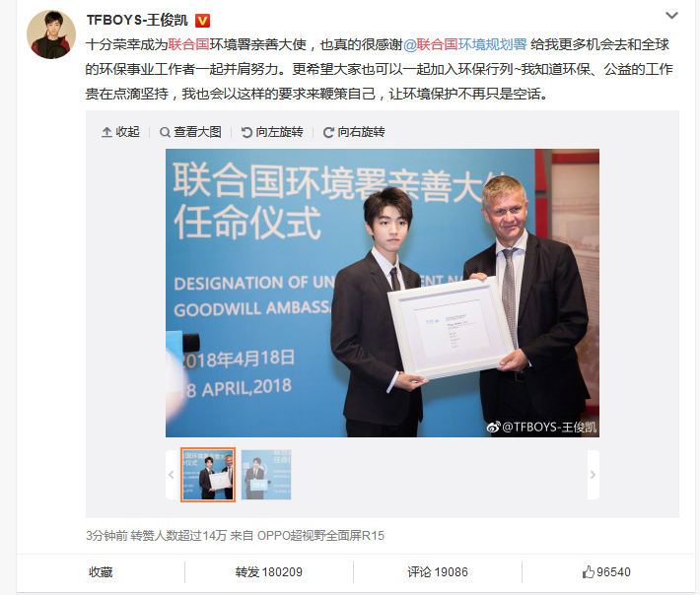Open the @联合国环境规划署 mention link
The height and width of the screenshot is (595, 700).
point(465,44)
